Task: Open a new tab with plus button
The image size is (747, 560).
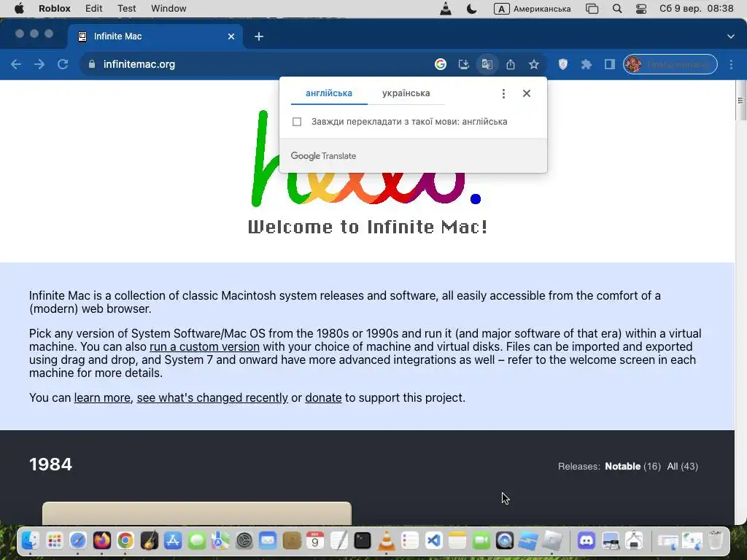Action: tap(259, 36)
